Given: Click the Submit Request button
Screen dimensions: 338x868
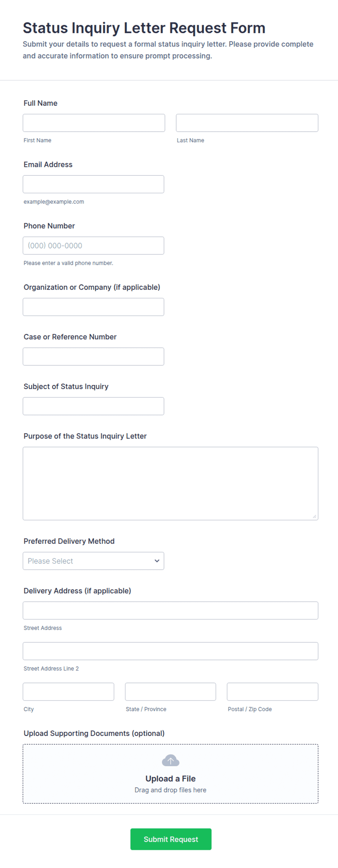Looking at the screenshot, I should (x=171, y=839).
